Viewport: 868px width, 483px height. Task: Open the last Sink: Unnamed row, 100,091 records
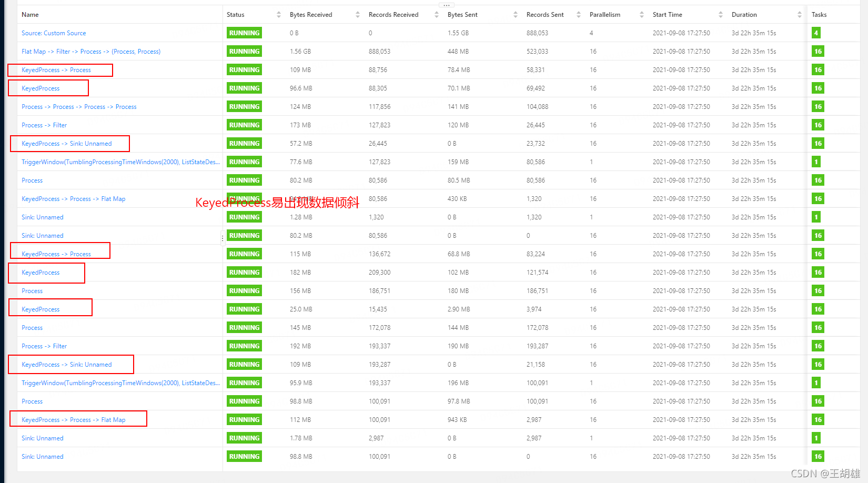[x=43, y=457]
